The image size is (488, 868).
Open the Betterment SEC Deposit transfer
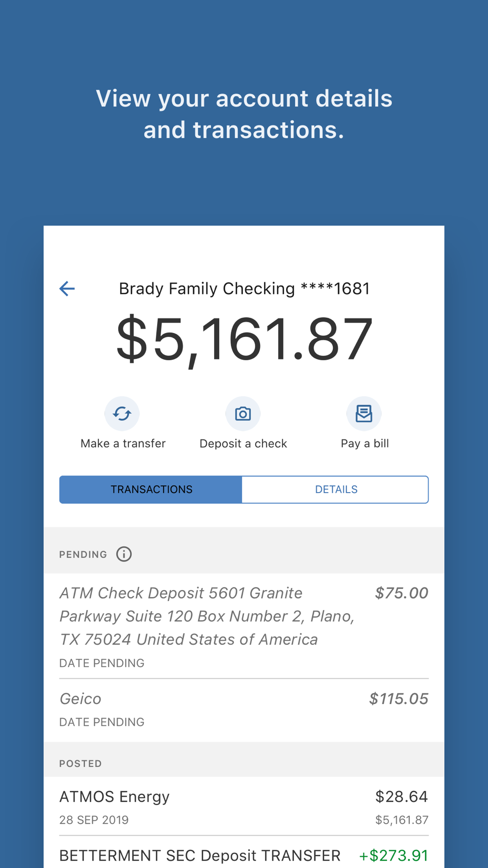point(244,854)
